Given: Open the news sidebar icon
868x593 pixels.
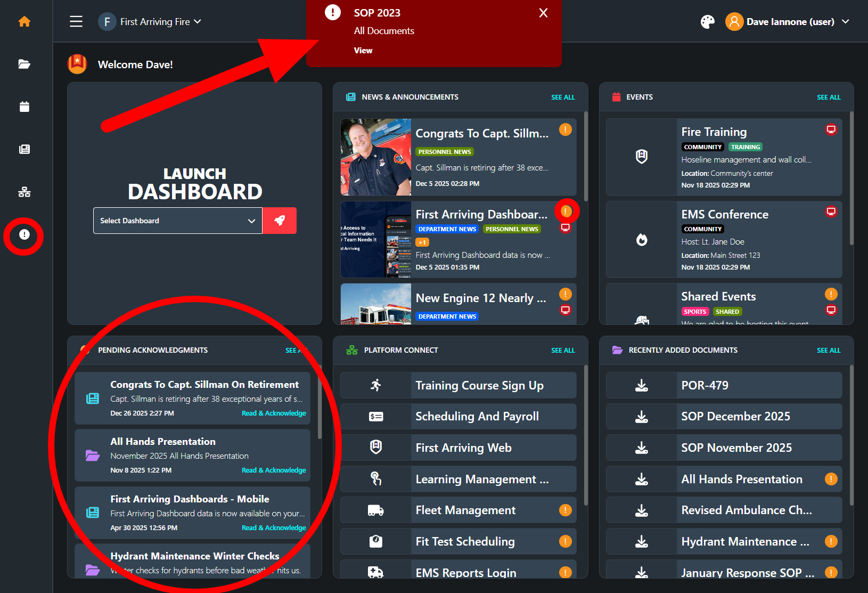Looking at the screenshot, I should tap(24, 149).
